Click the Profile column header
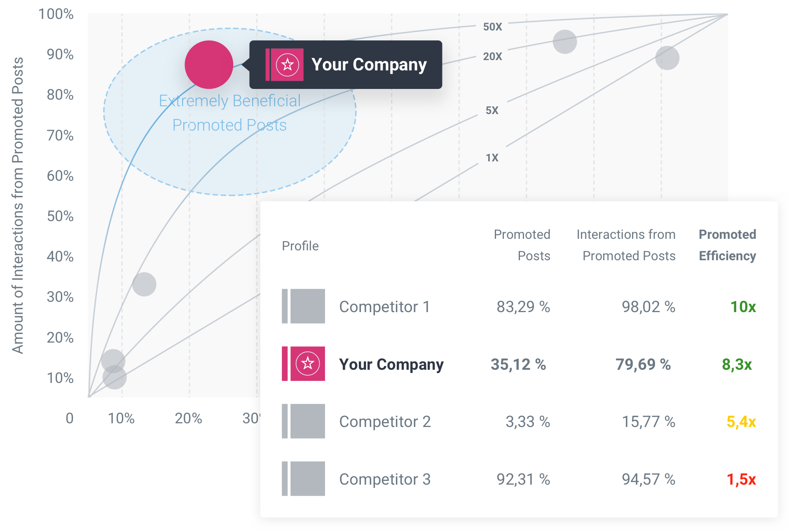Viewport: 791px width, 532px height. (x=300, y=246)
